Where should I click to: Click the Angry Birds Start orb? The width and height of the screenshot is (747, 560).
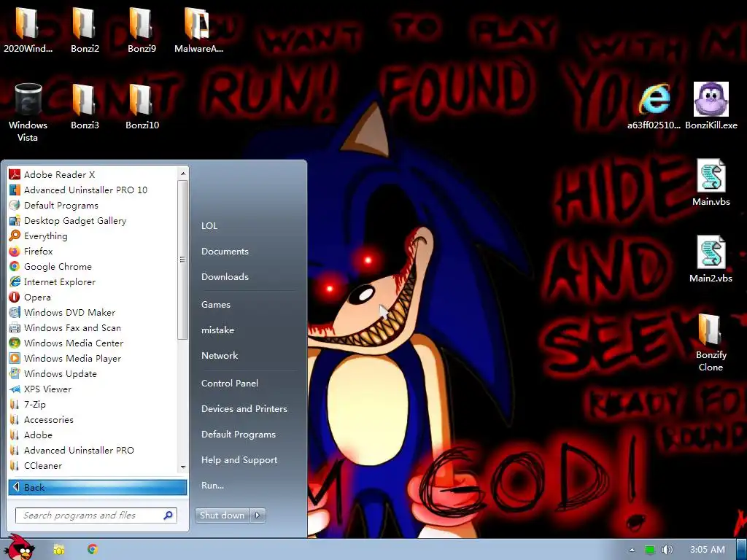[19, 547]
